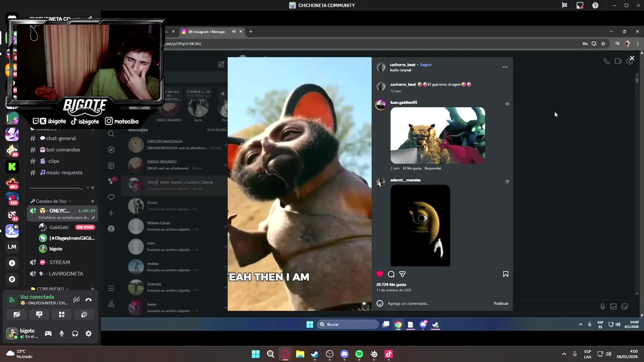The image size is (644, 362).
Task: Toggle the Discord microphone mute
Action: pyautogui.click(x=61, y=333)
